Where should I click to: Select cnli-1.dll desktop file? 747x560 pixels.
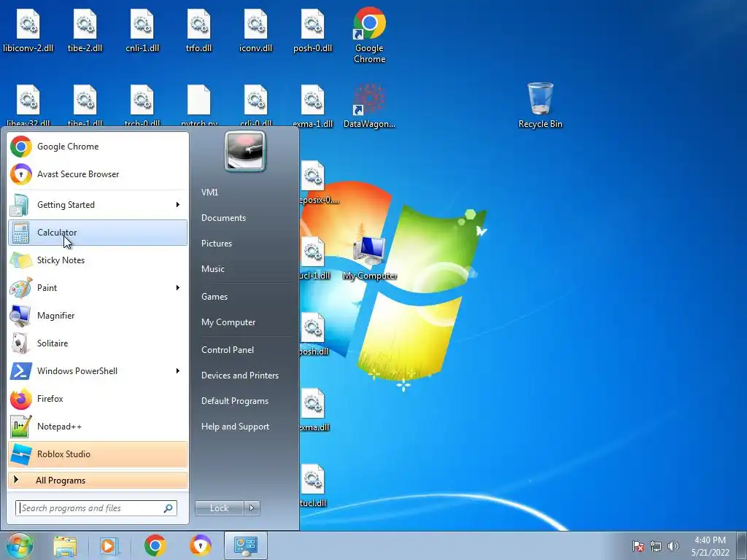click(142, 29)
